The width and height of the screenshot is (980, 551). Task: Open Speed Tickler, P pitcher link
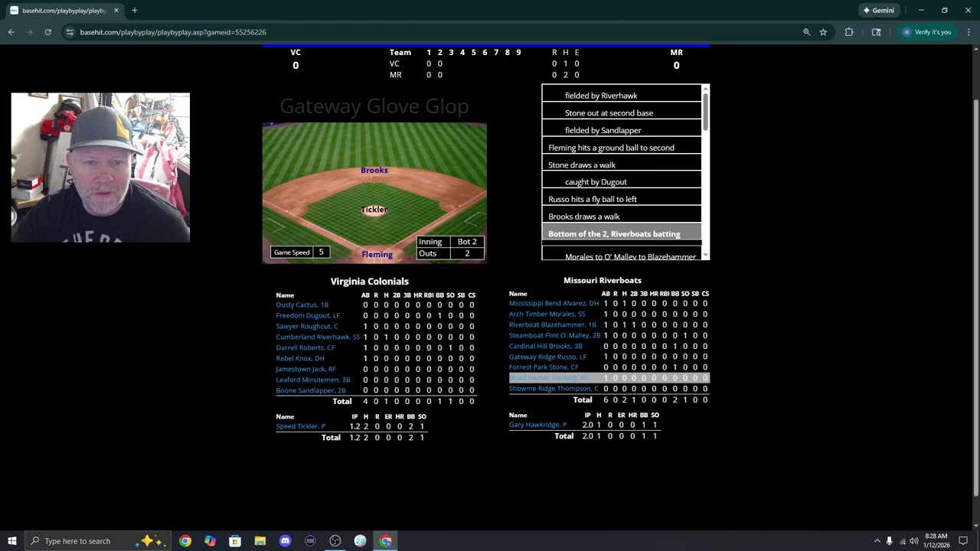tap(300, 426)
